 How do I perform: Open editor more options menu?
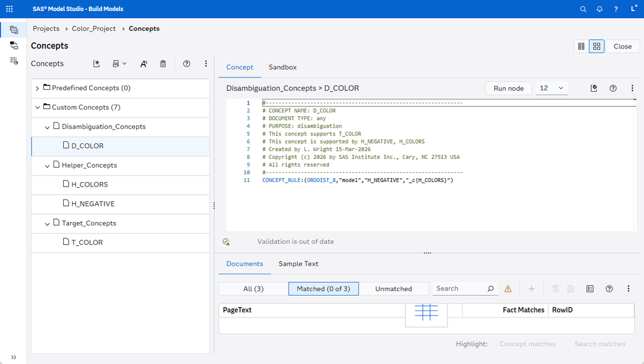(x=632, y=88)
